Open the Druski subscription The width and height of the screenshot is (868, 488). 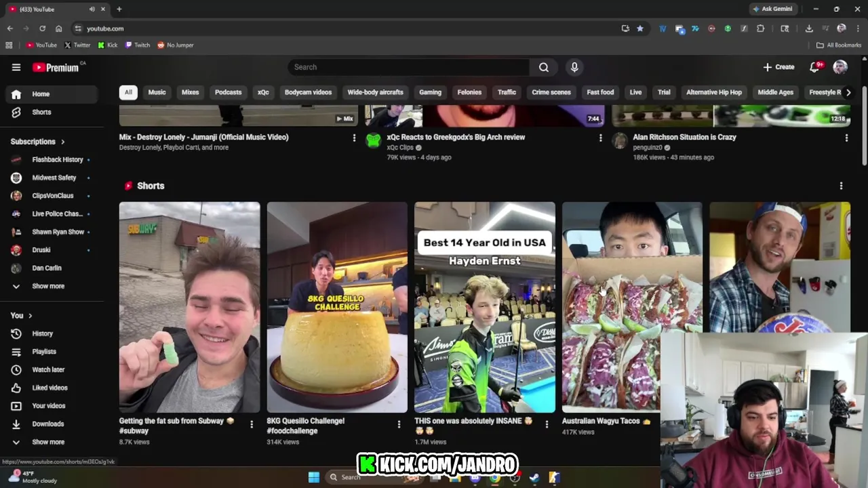point(53,250)
